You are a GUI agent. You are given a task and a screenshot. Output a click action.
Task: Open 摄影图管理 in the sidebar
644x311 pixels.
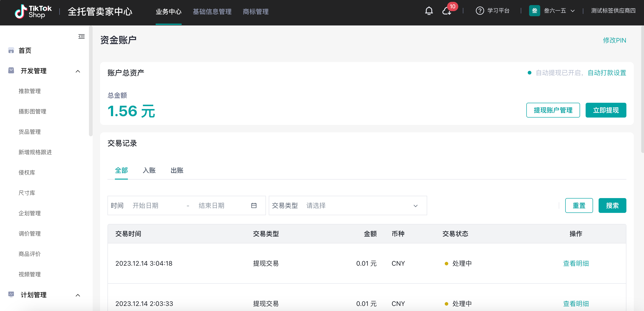[32, 111]
